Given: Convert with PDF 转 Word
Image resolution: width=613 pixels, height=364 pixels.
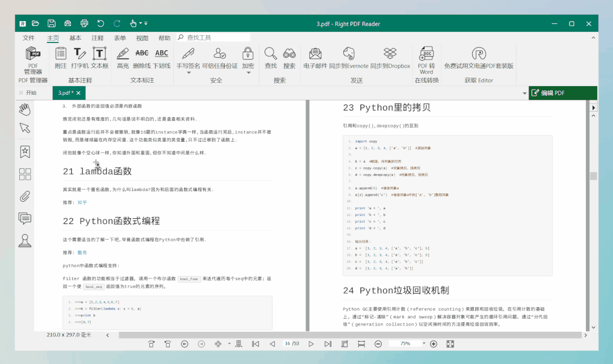Looking at the screenshot, I should coord(426,60).
